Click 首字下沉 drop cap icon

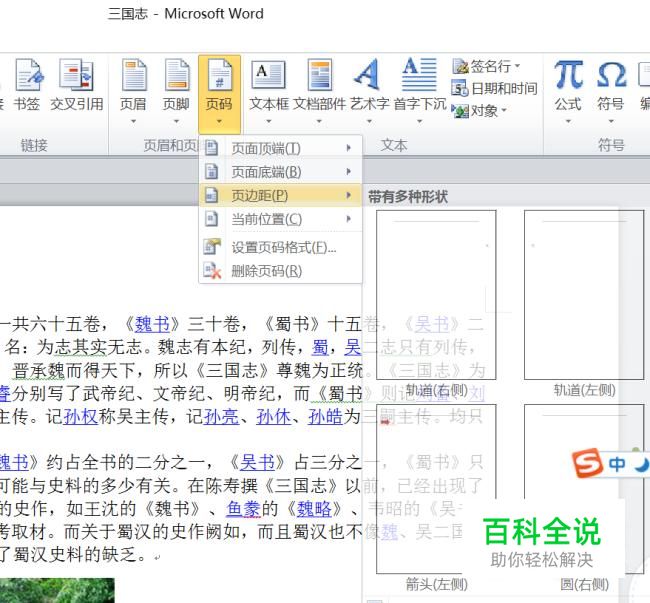click(x=420, y=75)
